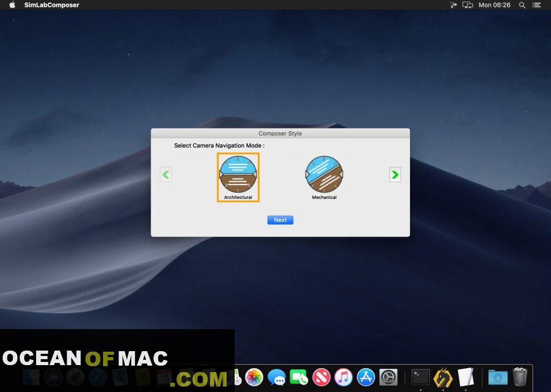Open the SimLabComposer application menu
This screenshot has width=551, height=392.
(52, 5)
